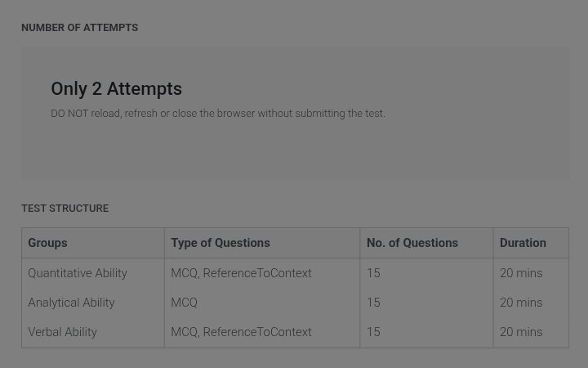Click the 20 mins duration for Verbal Ability
Viewport: 588px width, 368px height.
521,332
